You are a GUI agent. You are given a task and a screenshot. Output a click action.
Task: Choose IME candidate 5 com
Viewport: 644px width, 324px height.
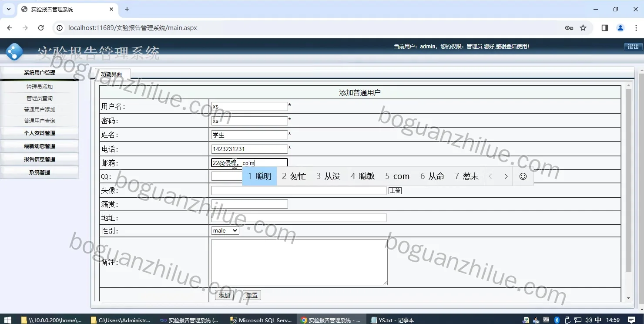pos(397,176)
